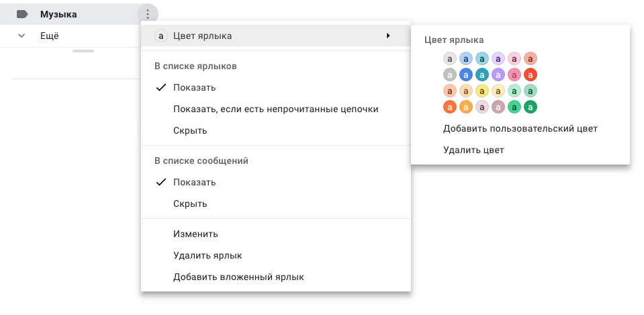Click Удалить цвет option
The height and width of the screenshot is (315, 644).
[x=473, y=150]
